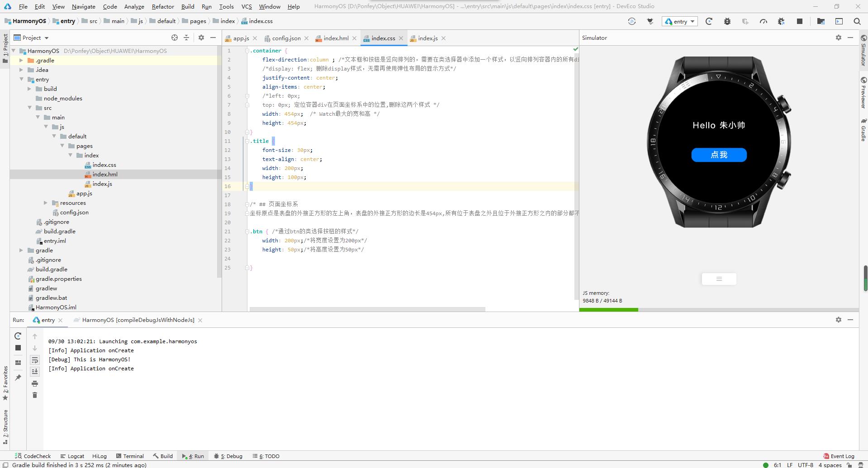The width and height of the screenshot is (868, 468).
Task: Open the Profiler gauge icon
Action: 764,21
